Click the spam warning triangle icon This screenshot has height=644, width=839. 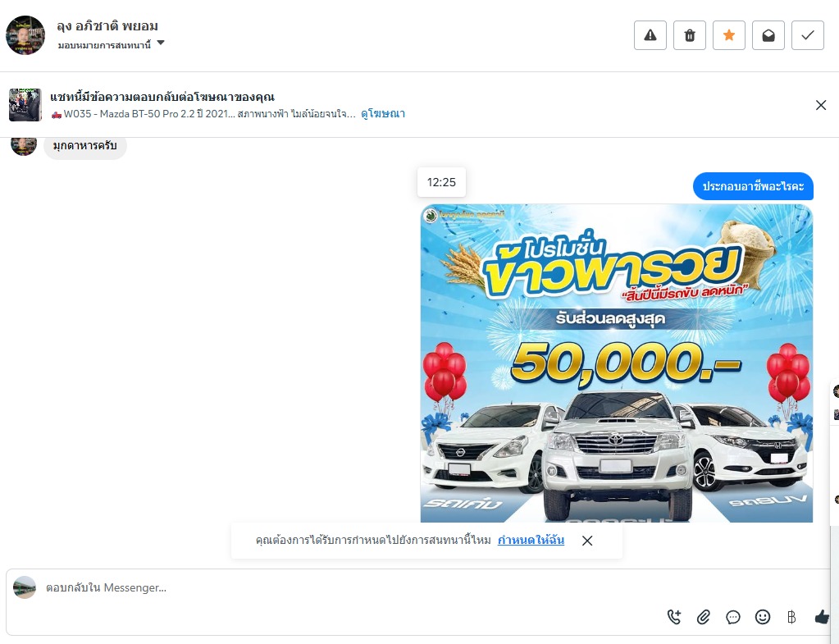[x=650, y=35]
